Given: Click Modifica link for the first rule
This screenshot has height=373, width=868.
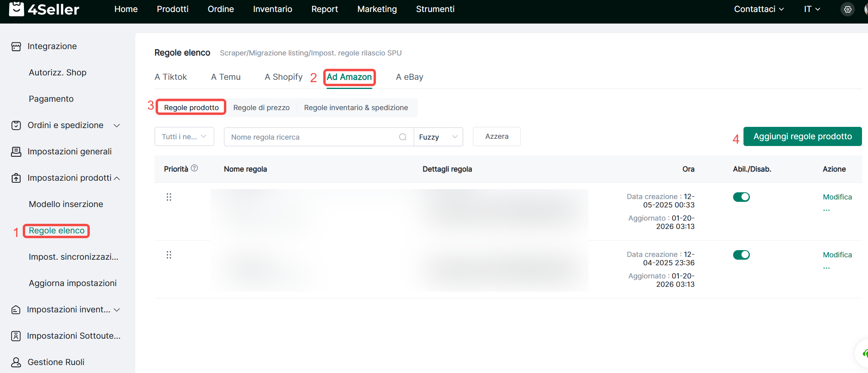Looking at the screenshot, I should 837,197.
